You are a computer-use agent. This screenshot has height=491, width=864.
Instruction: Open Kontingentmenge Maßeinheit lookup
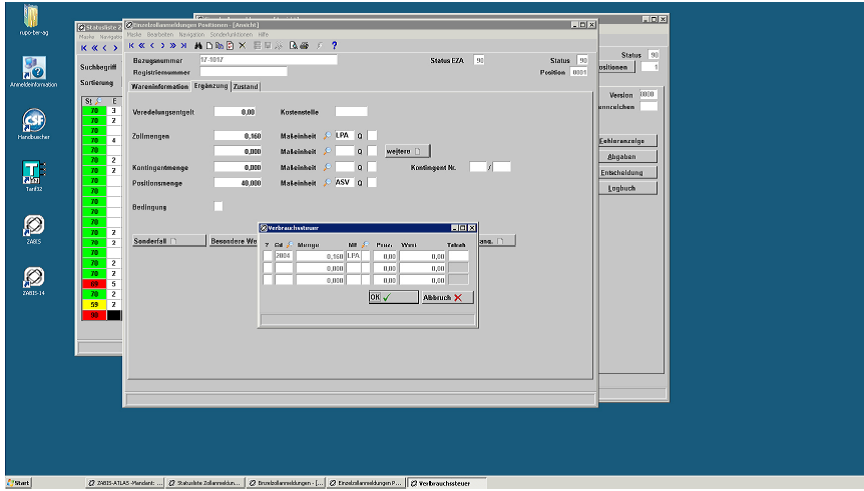[x=327, y=167]
